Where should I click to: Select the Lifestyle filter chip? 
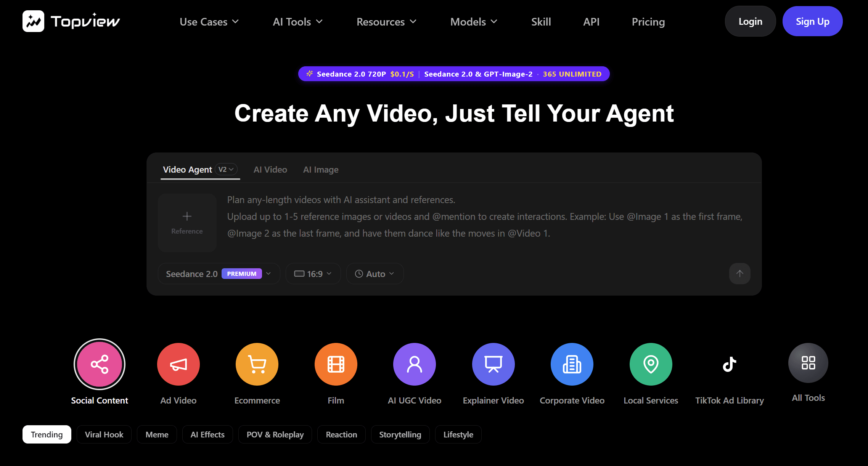click(458, 434)
